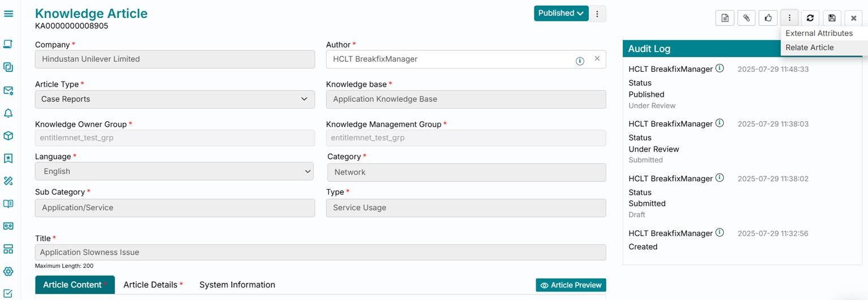Viewport: 868px width, 300px height.
Task: Click the Knowledge Management Group field
Action: click(466, 138)
